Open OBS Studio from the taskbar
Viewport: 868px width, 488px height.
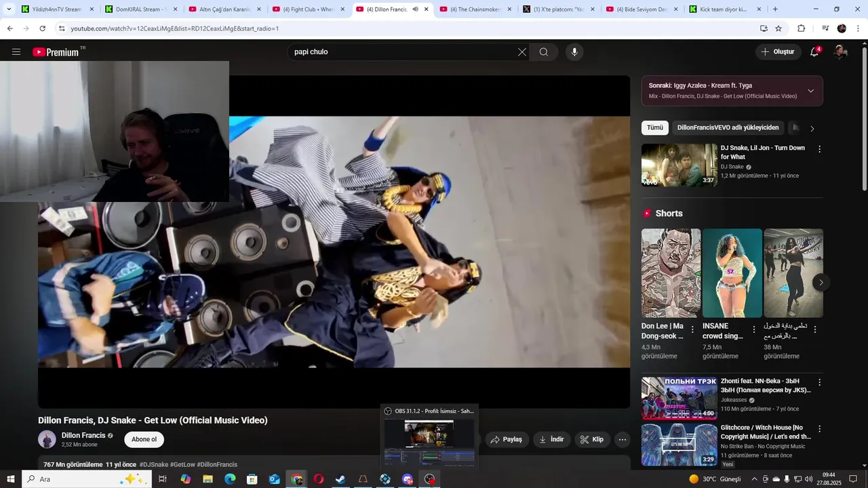tap(429, 479)
